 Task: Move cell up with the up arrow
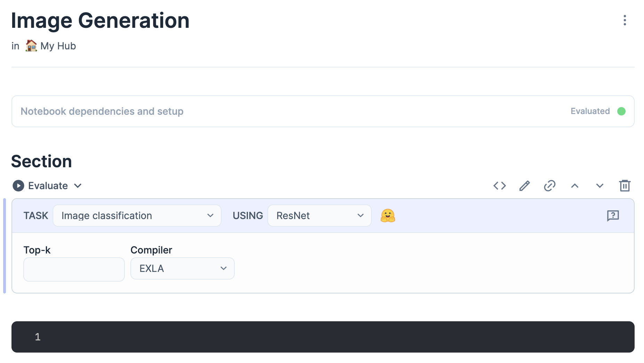click(x=574, y=186)
